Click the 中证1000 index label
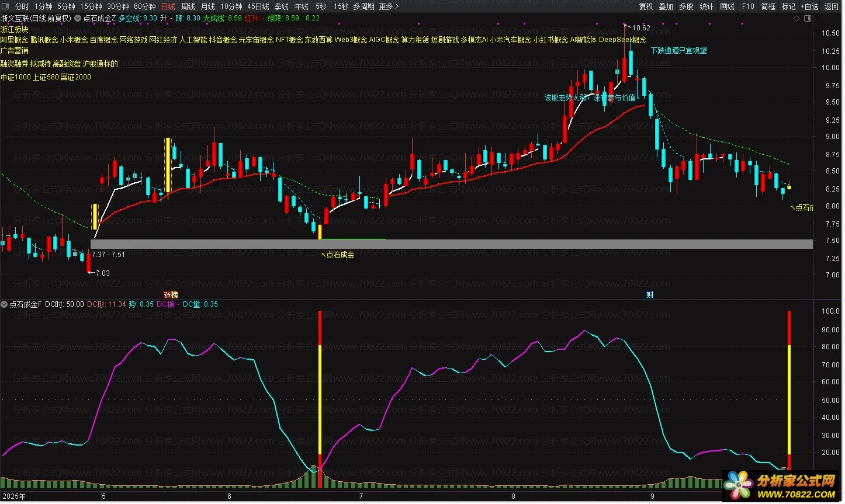 (x=16, y=77)
